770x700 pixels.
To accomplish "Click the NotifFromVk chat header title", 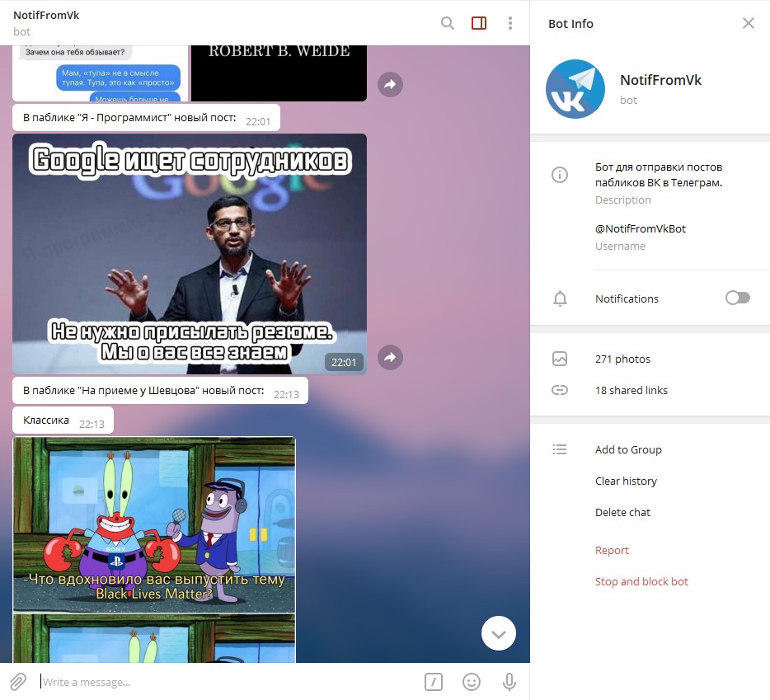I will 46,15.
